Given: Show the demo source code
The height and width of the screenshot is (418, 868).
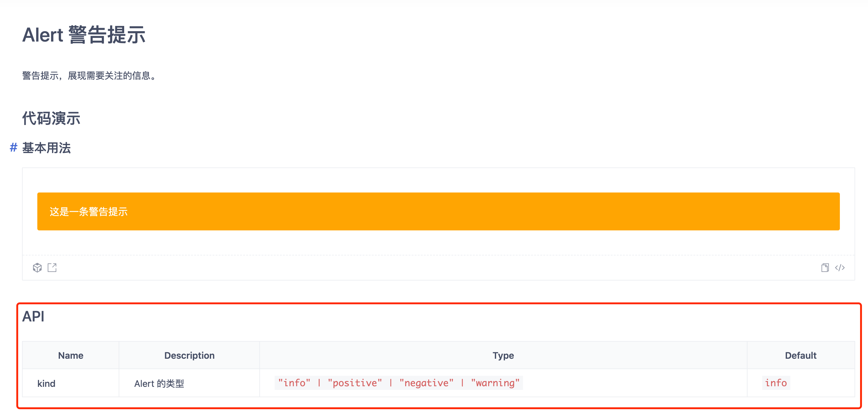Looking at the screenshot, I should tap(840, 268).
